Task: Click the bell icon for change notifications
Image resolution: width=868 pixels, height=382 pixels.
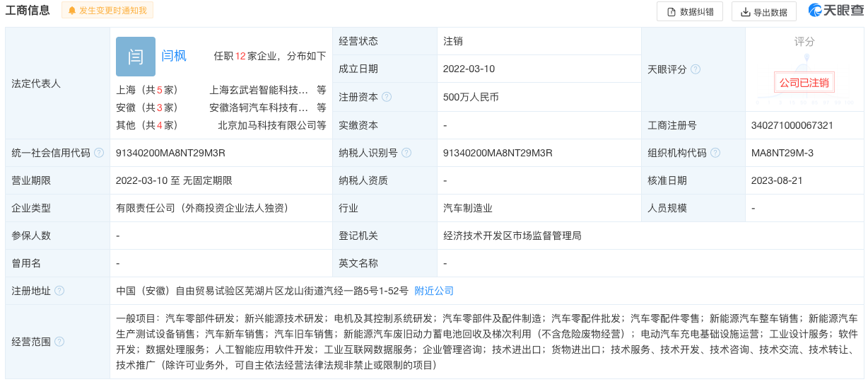Action: coord(72,11)
